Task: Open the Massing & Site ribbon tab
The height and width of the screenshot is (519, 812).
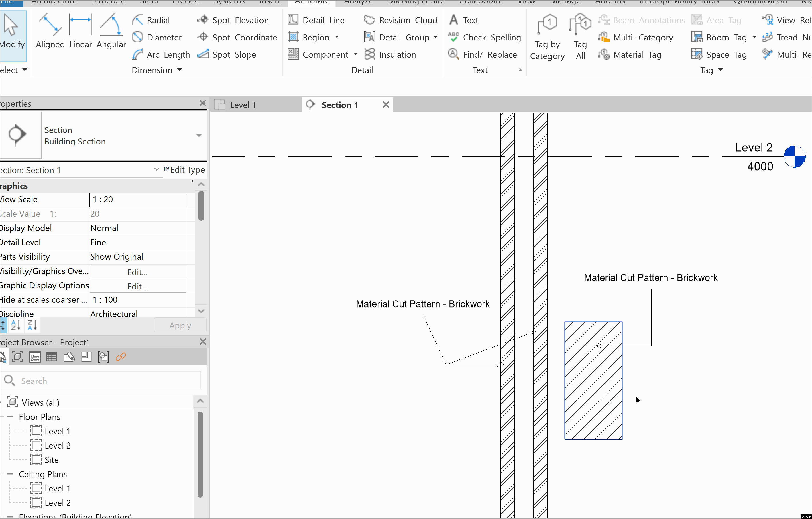Action: 416,2
